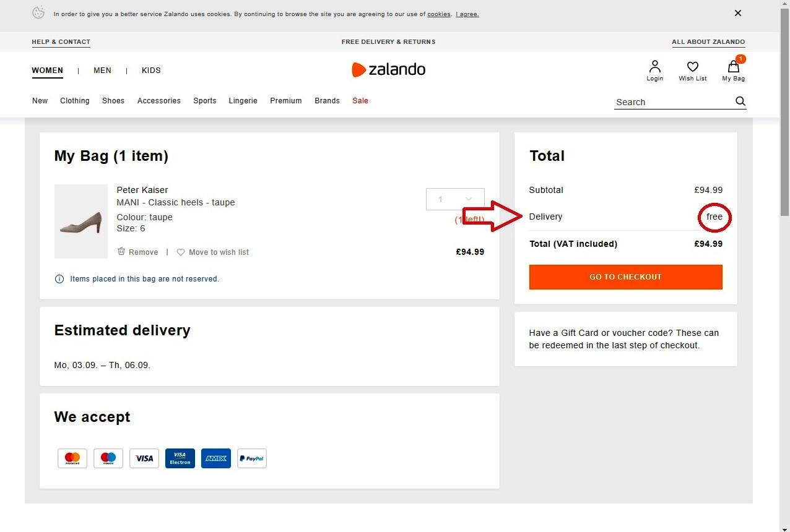Open All About Zalando link
This screenshot has height=532, width=790.
click(708, 42)
